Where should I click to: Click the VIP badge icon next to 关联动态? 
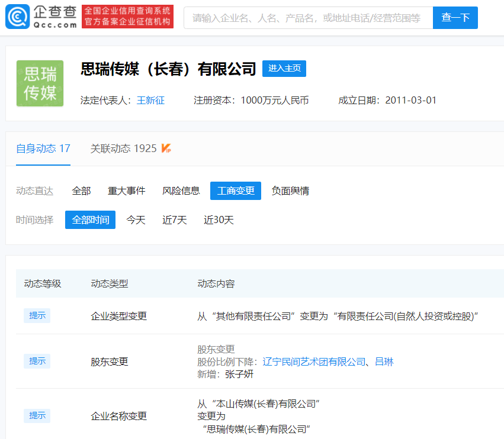(x=166, y=149)
